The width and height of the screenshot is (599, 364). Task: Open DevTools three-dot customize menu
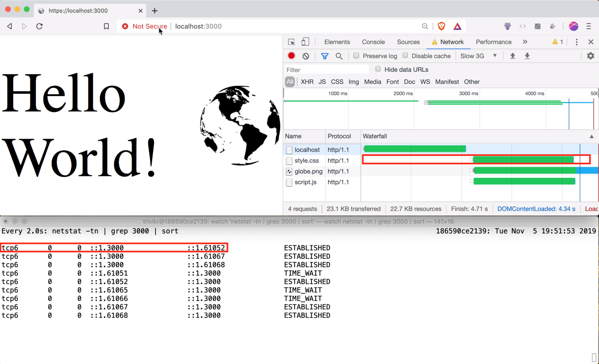[x=577, y=42]
